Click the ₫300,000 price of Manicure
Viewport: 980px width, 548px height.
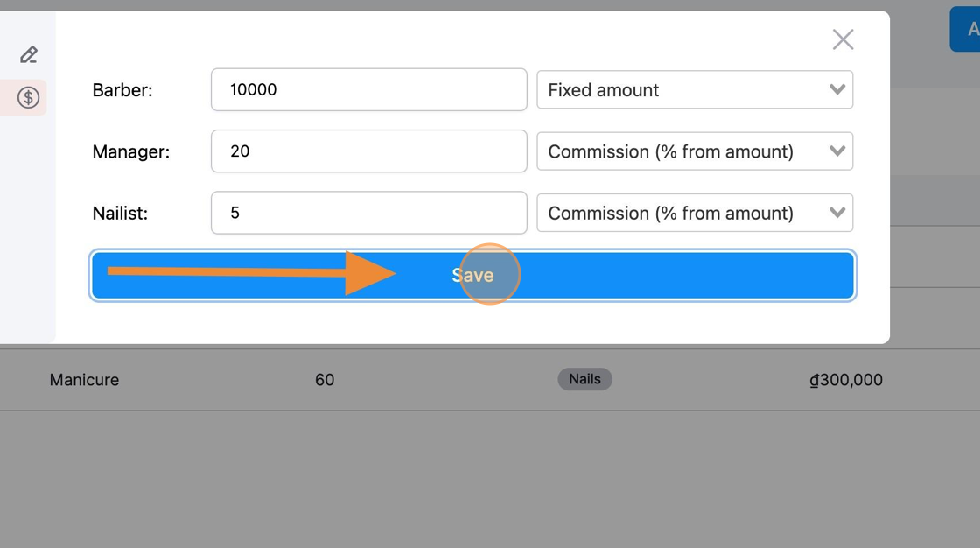click(x=845, y=380)
